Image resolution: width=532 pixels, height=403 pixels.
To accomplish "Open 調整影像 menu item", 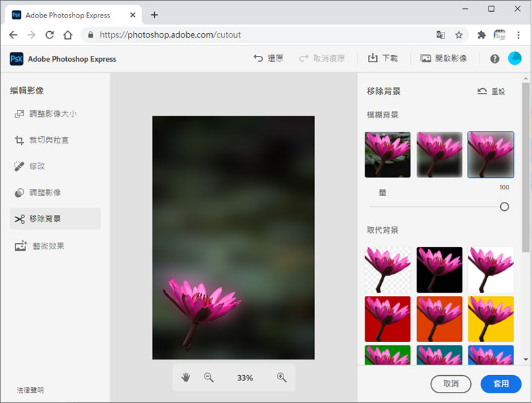I will (55, 193).
